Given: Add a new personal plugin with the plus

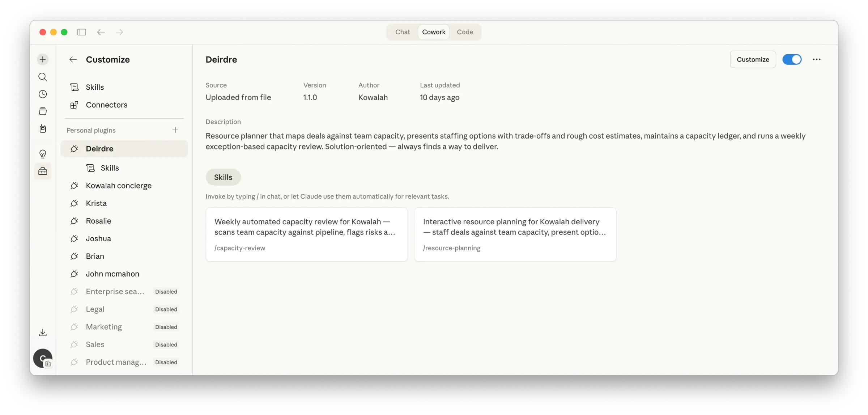Looking at the screenshot, I should [175, 130].
